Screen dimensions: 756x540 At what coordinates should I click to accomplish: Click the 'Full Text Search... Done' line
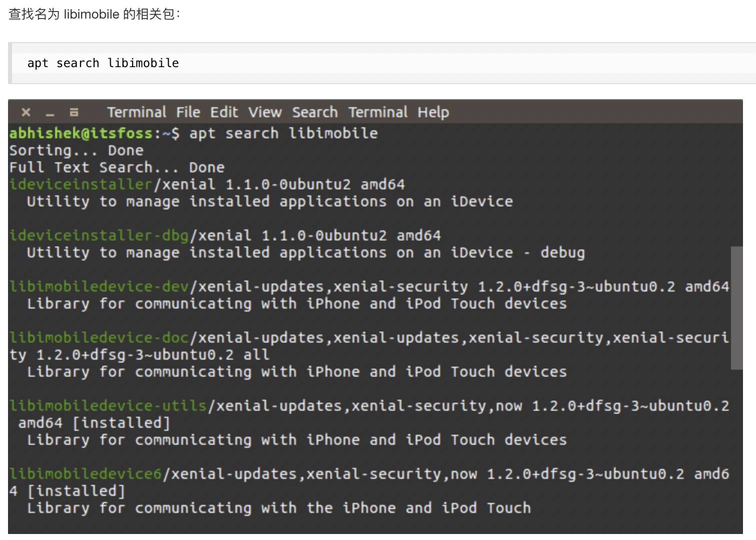[x=117, y=167]
